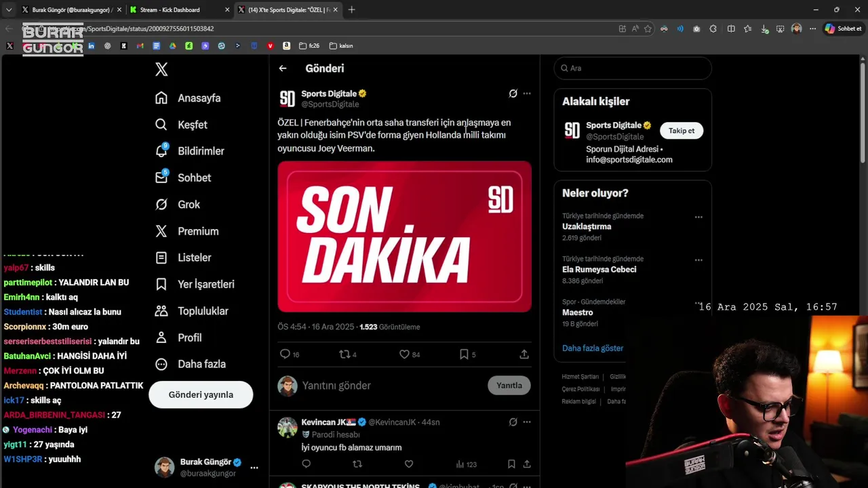Open Bildirimler notifications bell
Image resolution: width=868 pixels, height=488 pixels.
pyautogui.click(x=161, y=150)
